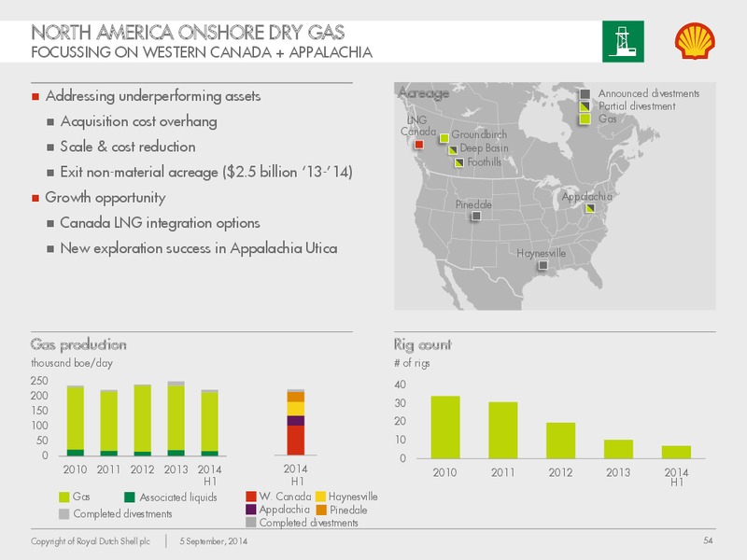The height and width of the screenshot is (560, 747).
Task: Click the Associated liquids green swatch
Action: click(129, 497)
